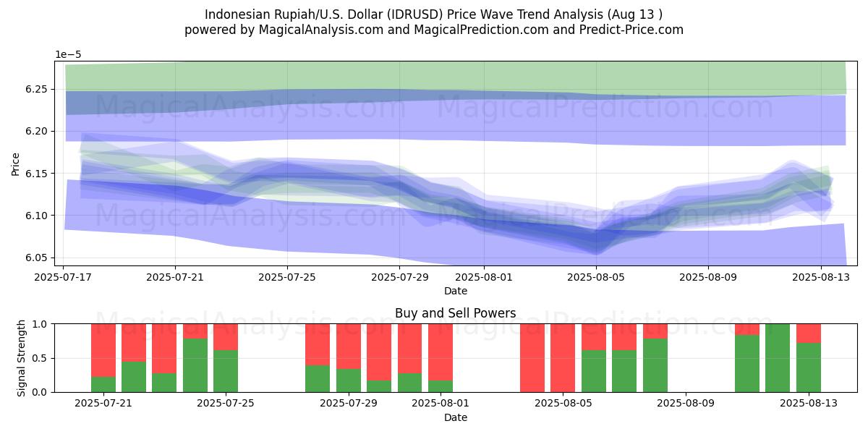Click the 'Signal Strength' y-axis label
Viewport: 868px width, 434px height.
click(x=21, y=357)
